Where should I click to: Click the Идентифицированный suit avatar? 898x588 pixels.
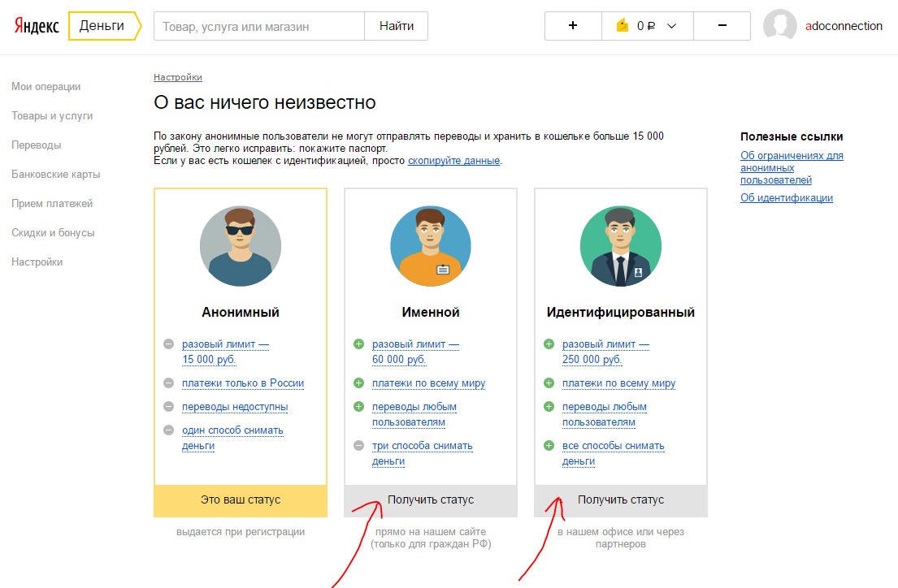[x=621, y=246]
